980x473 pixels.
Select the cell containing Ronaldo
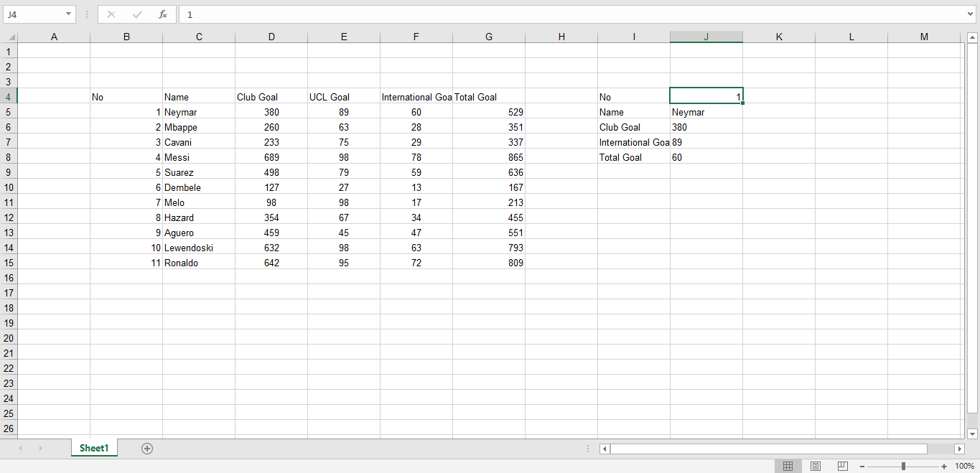point(199,263)
